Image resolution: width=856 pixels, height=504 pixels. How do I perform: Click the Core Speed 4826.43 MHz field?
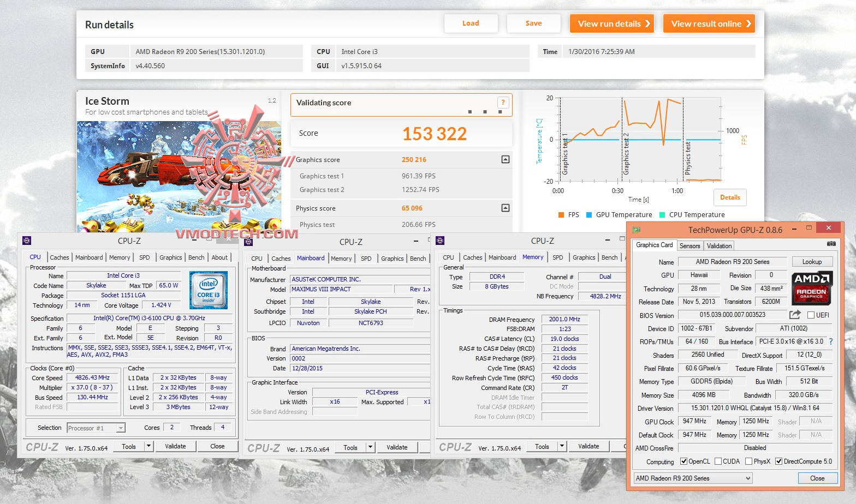tap(93, 377)
